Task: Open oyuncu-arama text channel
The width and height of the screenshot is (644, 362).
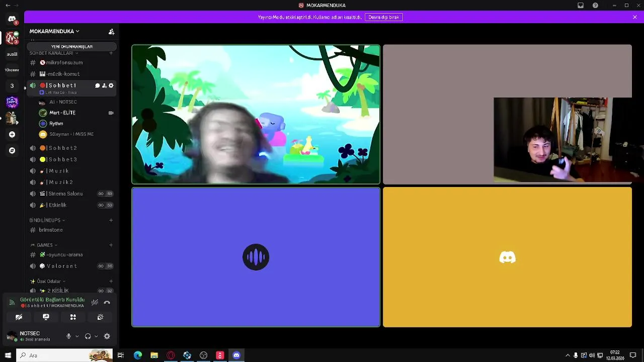Action: tap(71, 255)
